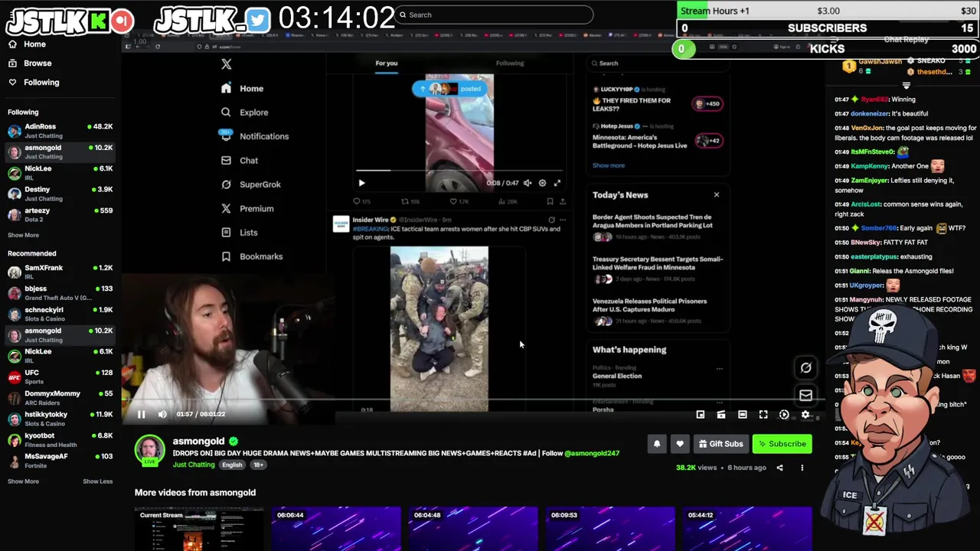The height and width of the screenshot is (551, 980).
Task: Open the Border Agent Shoots news headline
Action: [x=652, y=221]
